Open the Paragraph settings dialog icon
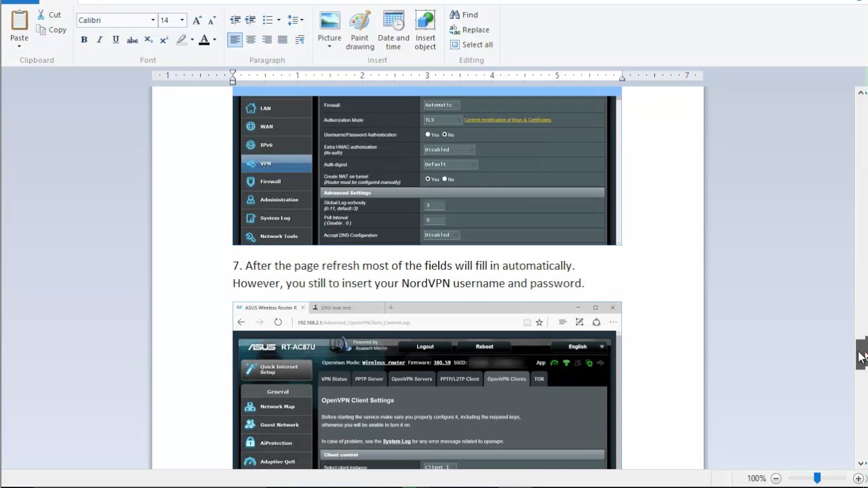This screenshot has height=488, width=868. [x=300, y=40]
